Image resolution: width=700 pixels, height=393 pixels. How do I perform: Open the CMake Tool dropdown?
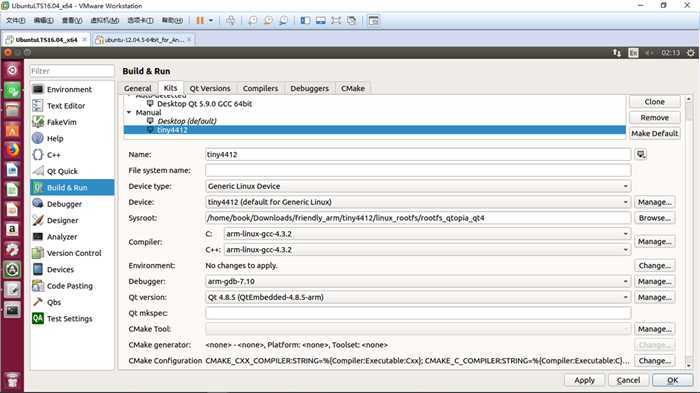pos(418,329)
